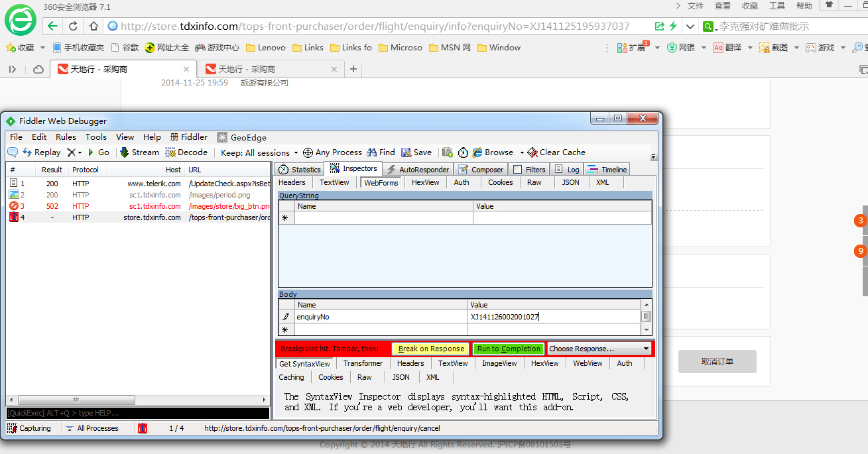Click Break on Response button
The image size is (868, 454).
430,349
